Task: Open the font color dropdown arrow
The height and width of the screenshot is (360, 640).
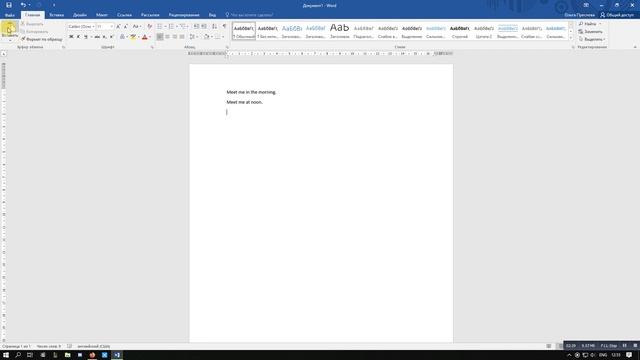Action: [x=150, y=37]
